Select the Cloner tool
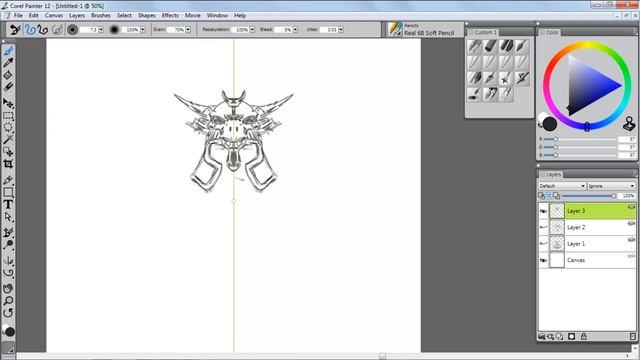This screenshot has height=360, width=640. click(8, 233)
